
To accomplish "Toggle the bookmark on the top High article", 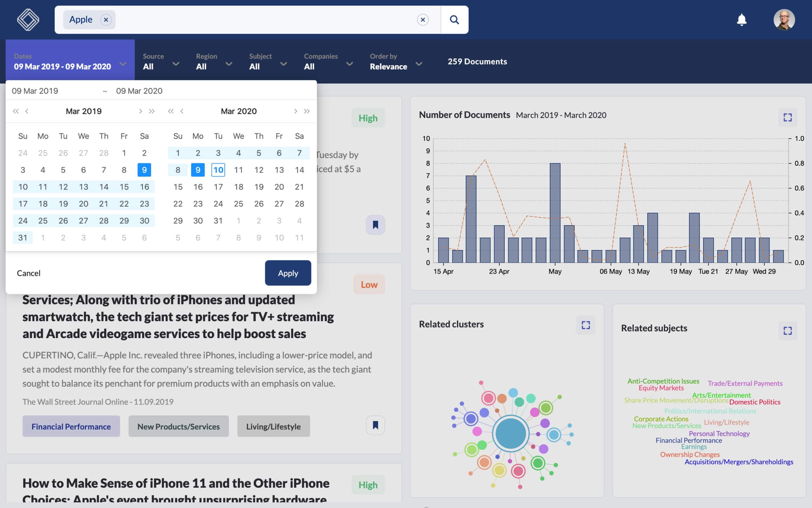I will pos(375,225).
